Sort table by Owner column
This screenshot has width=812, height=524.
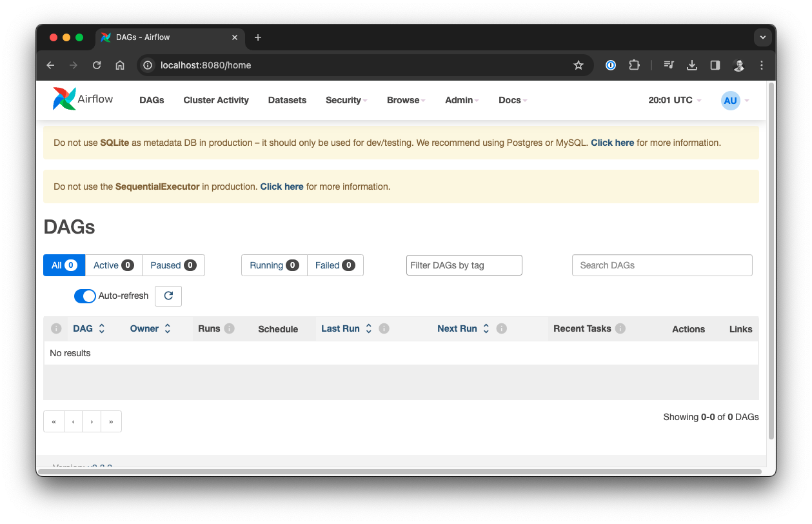[x=150, y=328]
